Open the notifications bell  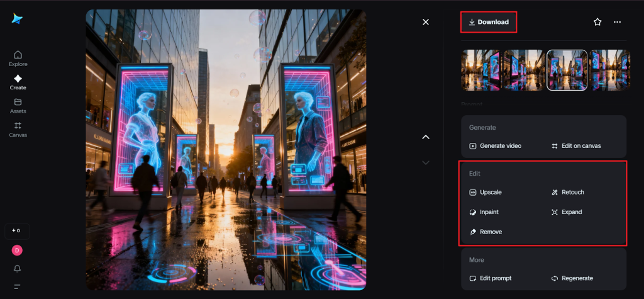point(17,269)
